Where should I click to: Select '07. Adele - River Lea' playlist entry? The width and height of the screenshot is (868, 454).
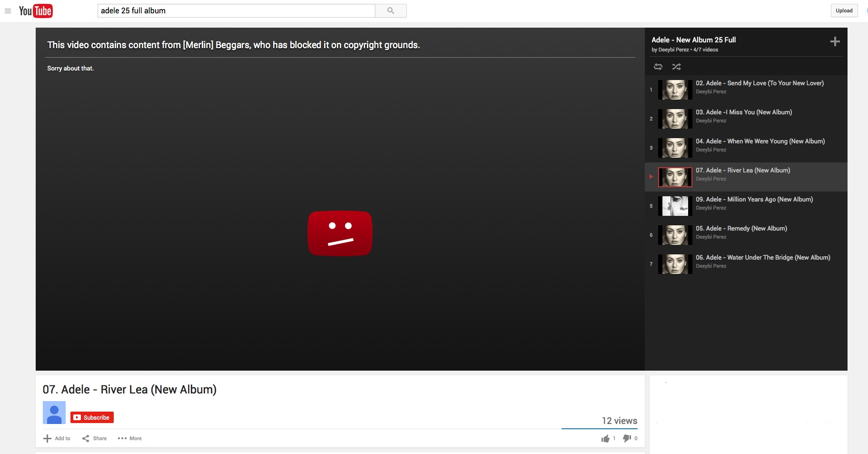746,177
